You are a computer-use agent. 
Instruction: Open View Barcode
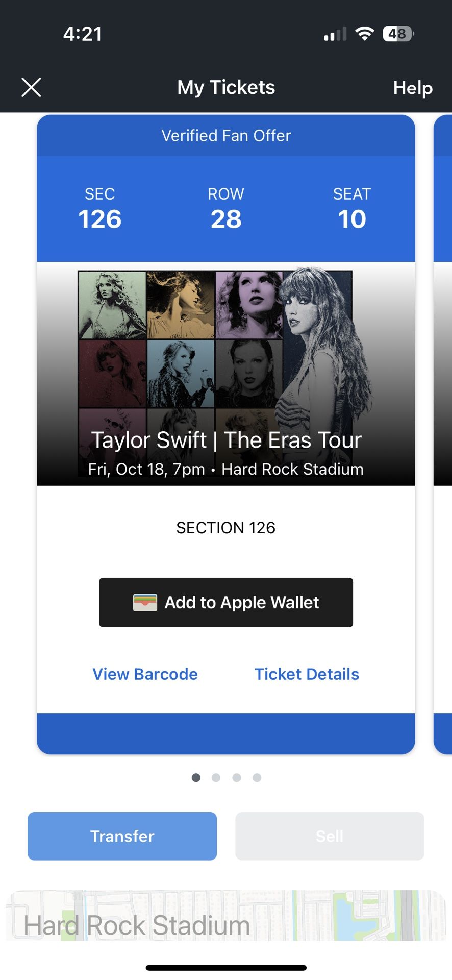pos(145,674)
